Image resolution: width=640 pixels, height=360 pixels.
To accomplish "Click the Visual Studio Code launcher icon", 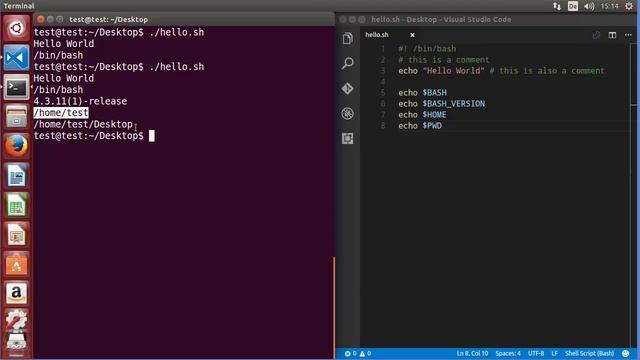I will tap(16, 58).
